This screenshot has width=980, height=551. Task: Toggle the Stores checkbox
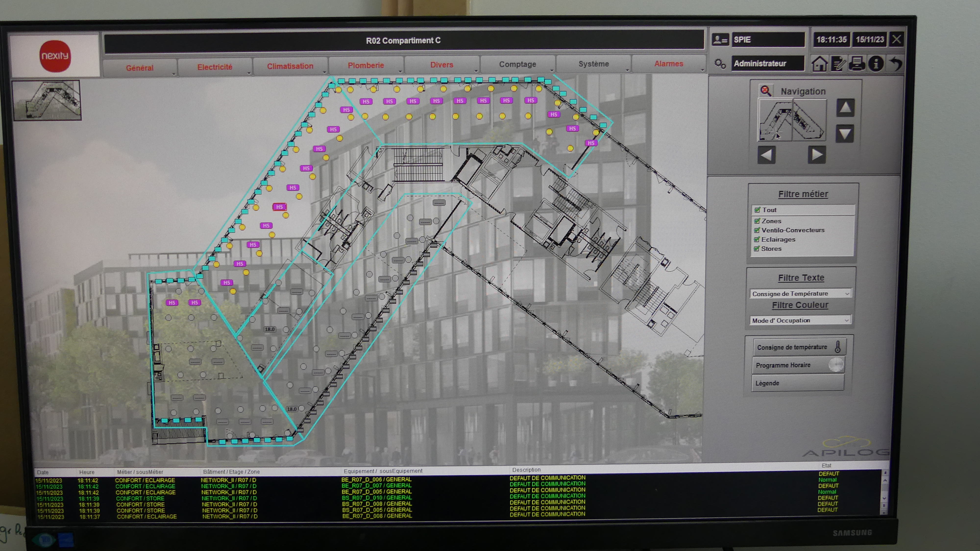[756, 249]
